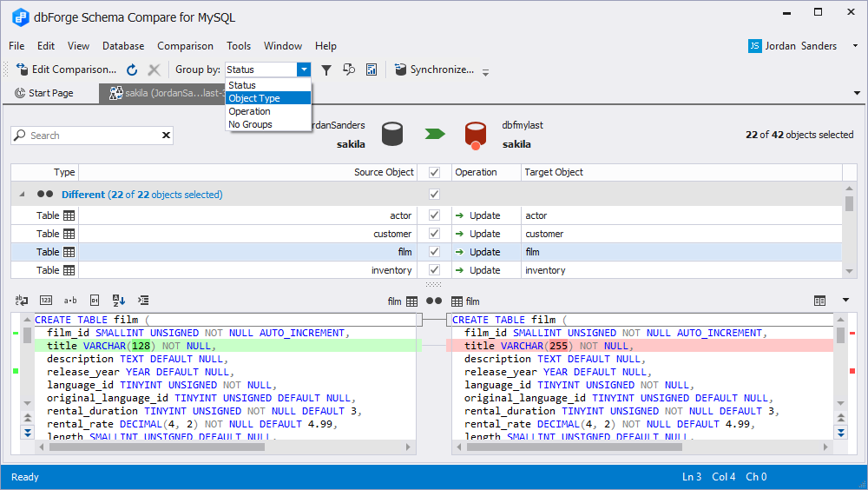Click the object grid vertical scrollbar thumb
The width and height of the screenshot is (868, 490).
(x=849, y=203)
